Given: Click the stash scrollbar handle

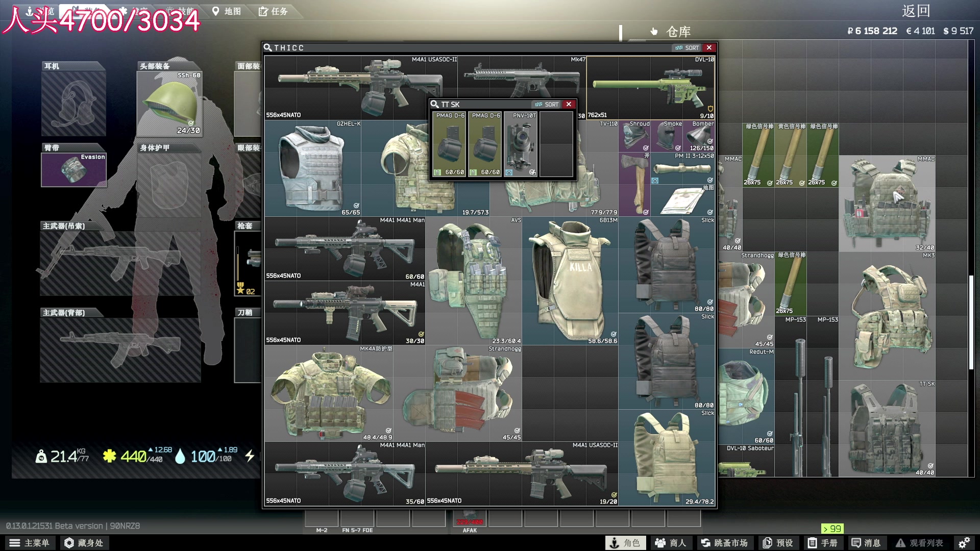Looking at the screenshot, I should [x=971, y=322].
